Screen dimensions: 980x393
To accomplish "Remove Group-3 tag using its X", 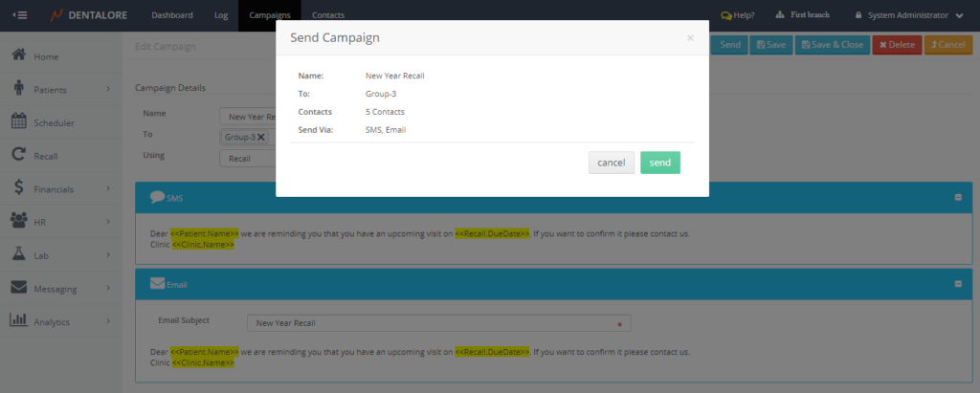I will coord(261,137).
